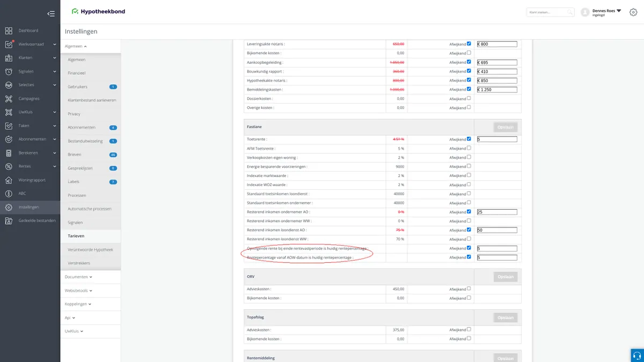
Task: Click the search magnifier icon
Action: pos(570,12)
